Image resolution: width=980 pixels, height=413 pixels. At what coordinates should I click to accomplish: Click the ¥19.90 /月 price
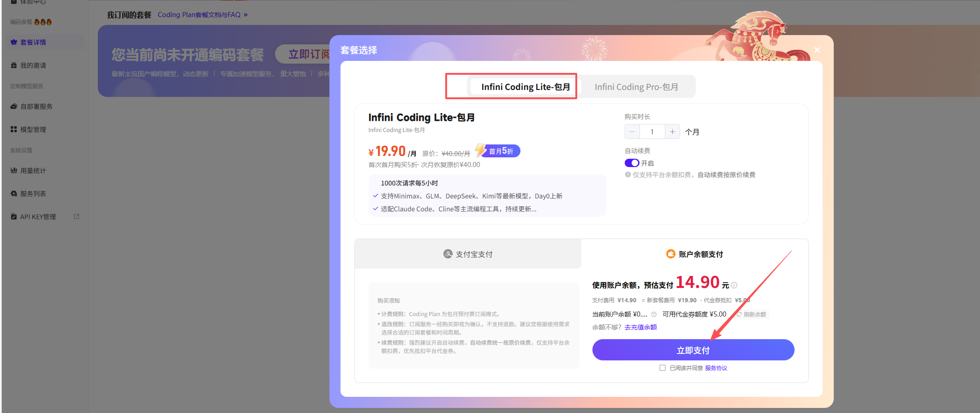[x=392, y=151]
